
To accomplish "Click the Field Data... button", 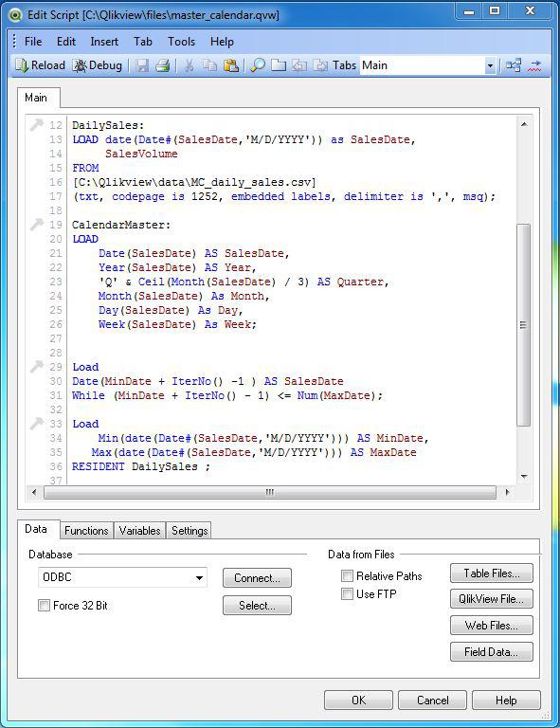I will (x=492, y=652).
